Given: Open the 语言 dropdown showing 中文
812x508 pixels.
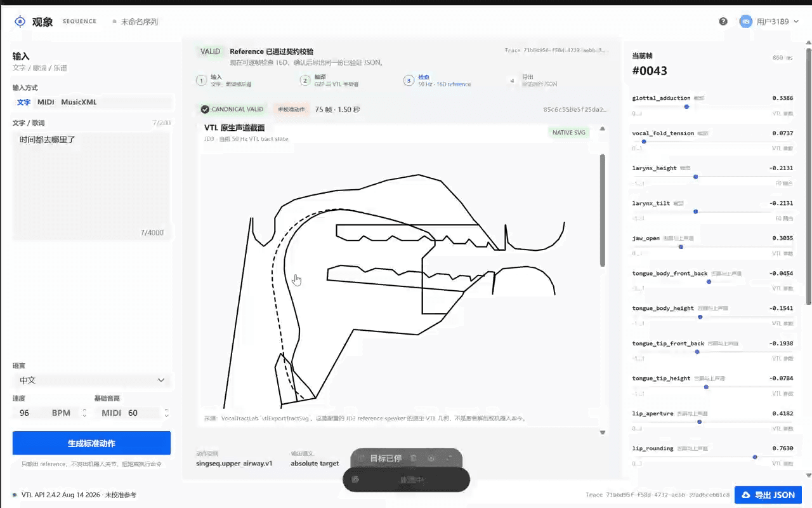Looking at the screenshot, I should tap(91, 380).
